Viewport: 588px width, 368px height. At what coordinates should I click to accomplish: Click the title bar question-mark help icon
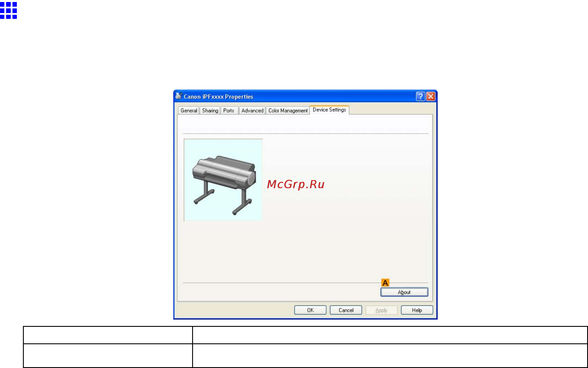(x=421, y=96)
